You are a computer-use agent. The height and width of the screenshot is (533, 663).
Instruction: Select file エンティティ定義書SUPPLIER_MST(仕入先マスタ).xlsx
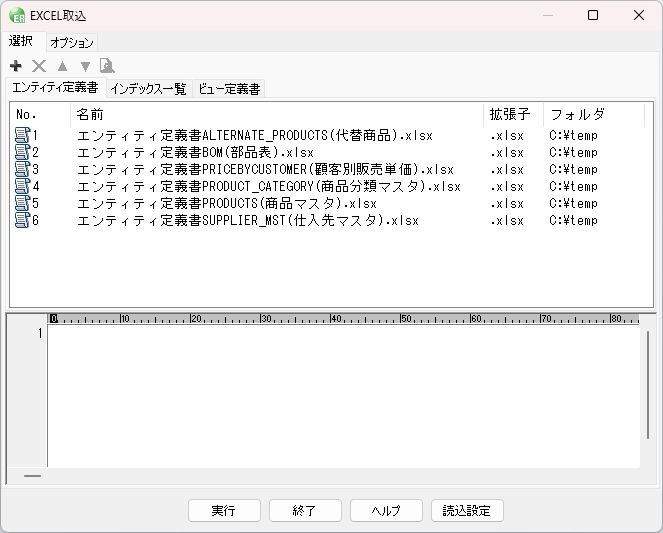click(248, 220)
